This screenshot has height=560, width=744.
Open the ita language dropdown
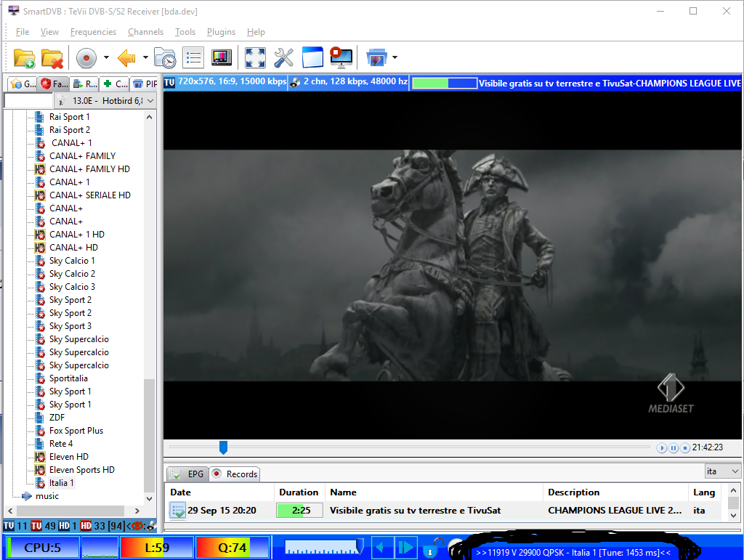(722, 471)
